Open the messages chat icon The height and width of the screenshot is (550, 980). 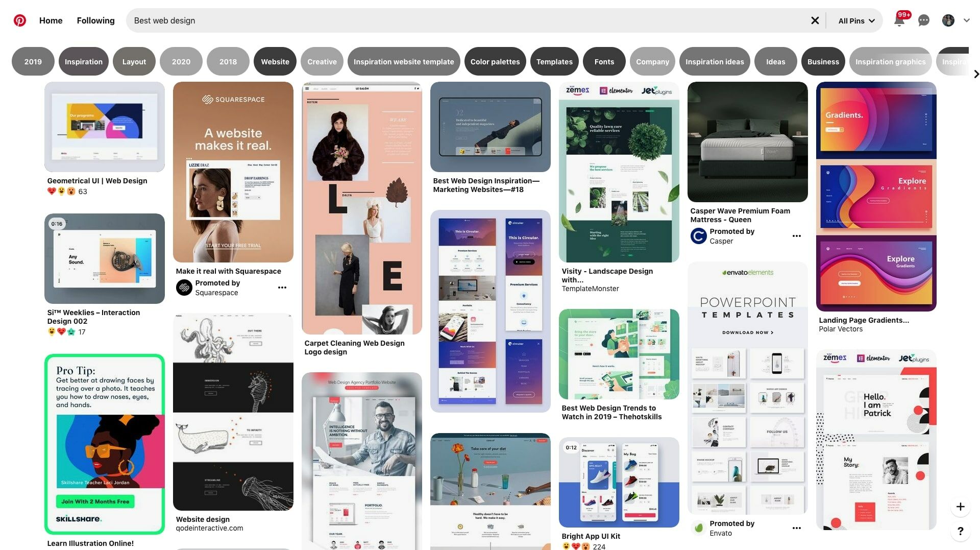[x=923, y=20]
